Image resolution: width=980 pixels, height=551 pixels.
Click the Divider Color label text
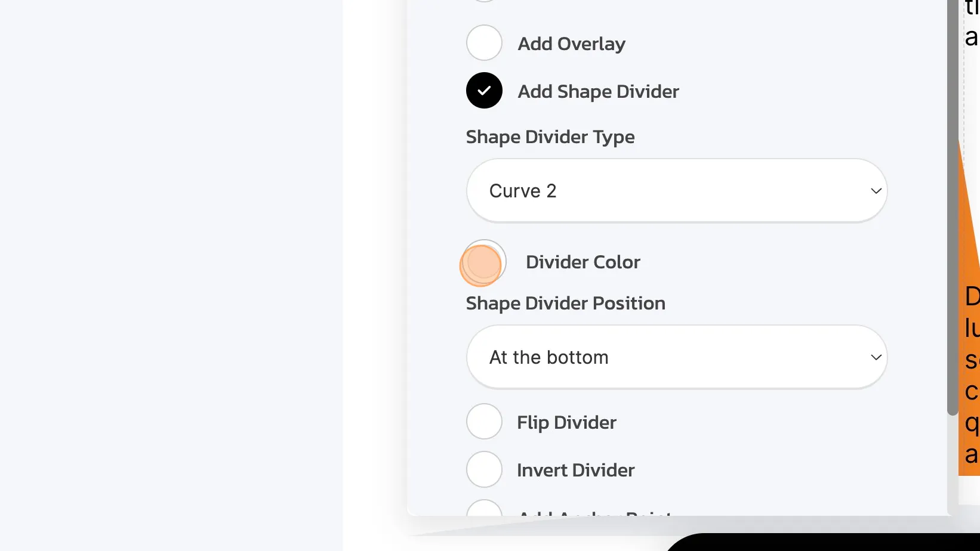tap(583, 262)
